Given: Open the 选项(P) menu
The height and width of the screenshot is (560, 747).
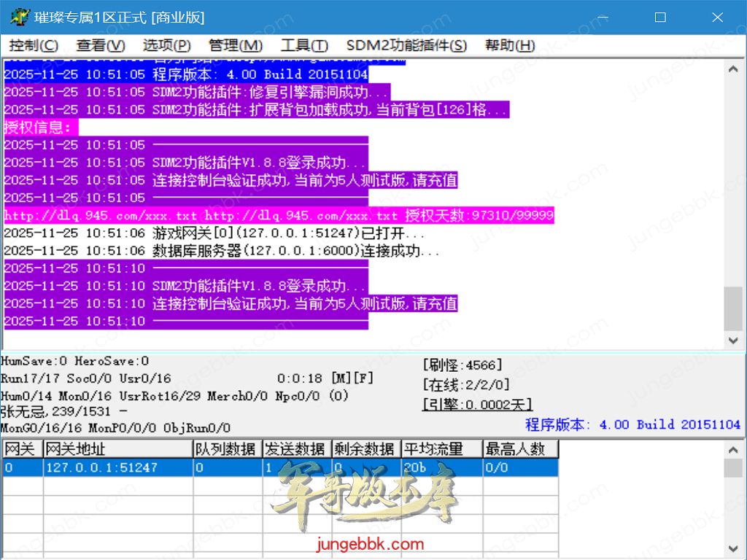Looking at the screenshot, I should click(166, 45).
